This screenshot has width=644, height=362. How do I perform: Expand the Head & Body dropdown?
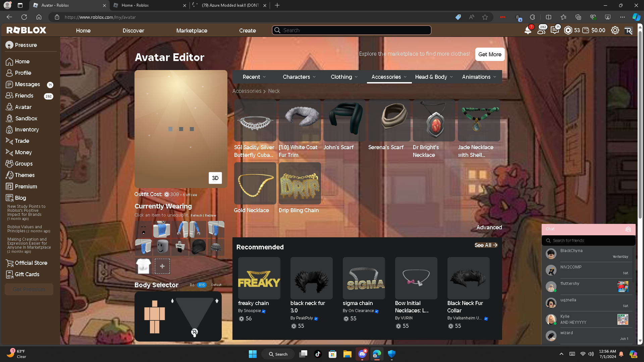pyautogui.click(x=434, y=77)
